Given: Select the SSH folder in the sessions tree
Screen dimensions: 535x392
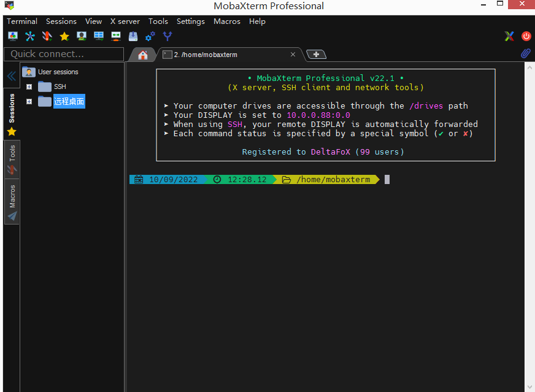Looking at the screenshot, I should (x=60, y=86).
